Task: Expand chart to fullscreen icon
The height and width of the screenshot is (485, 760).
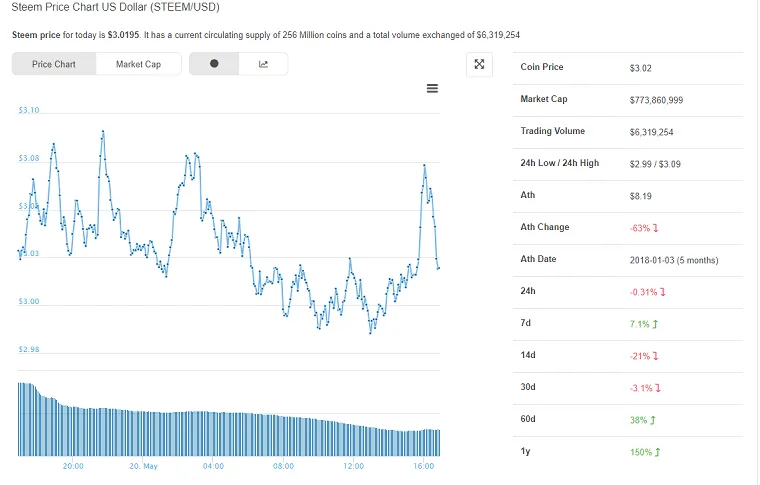Action: pos(479,64)
